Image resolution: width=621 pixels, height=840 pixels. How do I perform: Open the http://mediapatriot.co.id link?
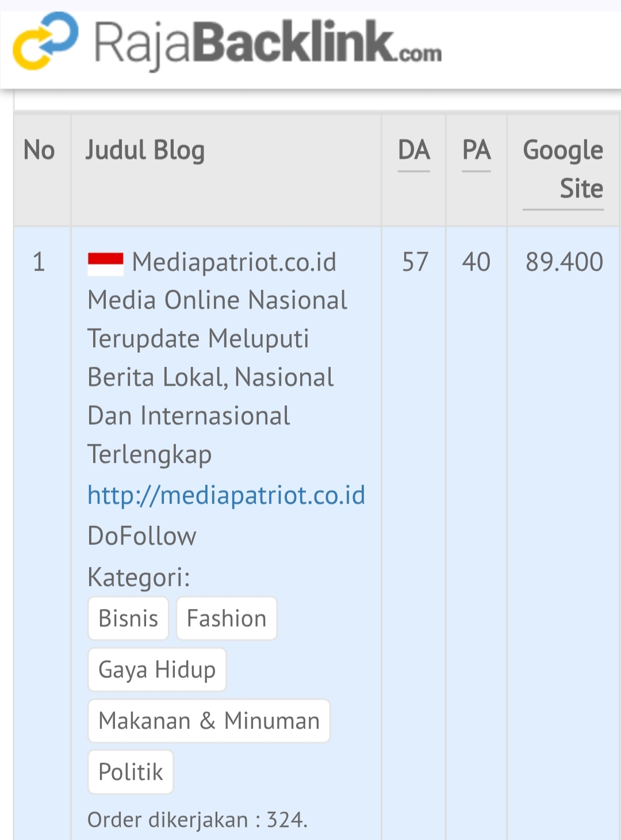point(226,495)
